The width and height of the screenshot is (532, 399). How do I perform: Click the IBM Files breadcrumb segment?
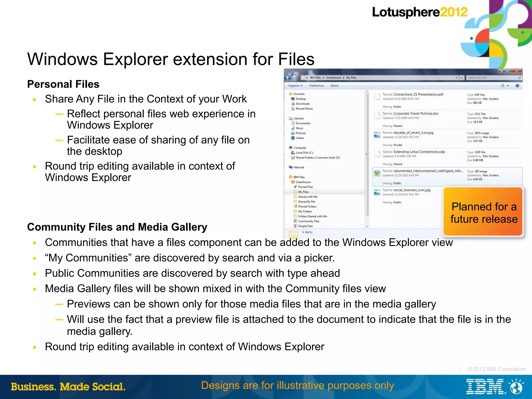(x=315, y=78)
